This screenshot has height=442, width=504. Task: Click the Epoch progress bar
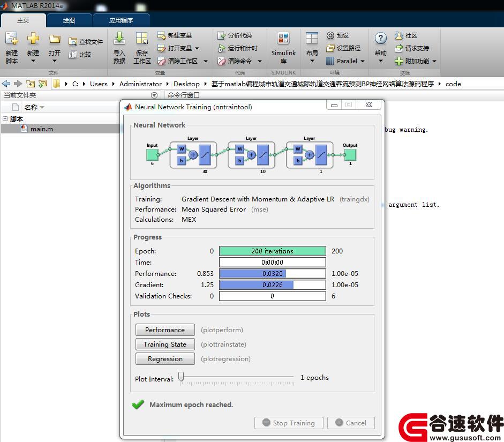coord(272,251)
